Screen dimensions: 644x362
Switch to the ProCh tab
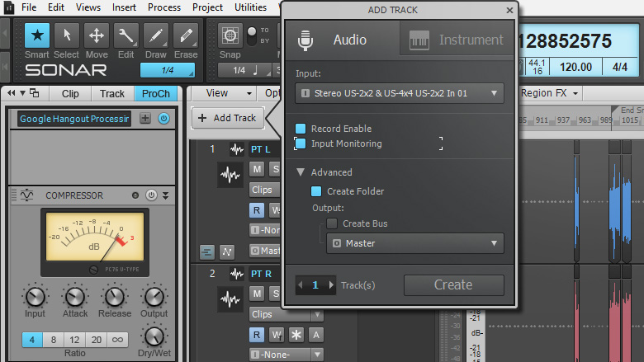pyautogui.click(x=156, y=93)
